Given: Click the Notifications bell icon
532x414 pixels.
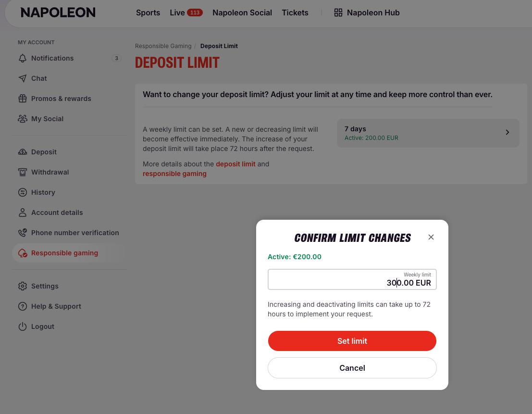Looking at the screenshot, I should (x=23, y=58).
